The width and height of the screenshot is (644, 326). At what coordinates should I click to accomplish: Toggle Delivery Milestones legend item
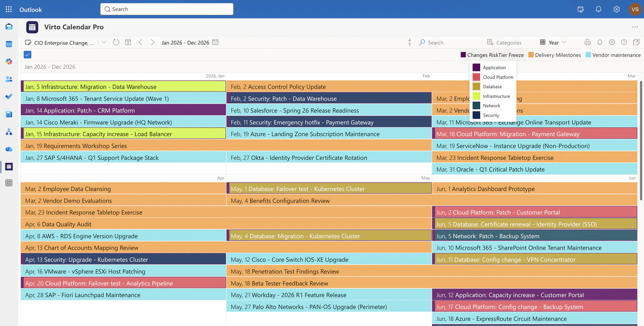click(554, 55)
